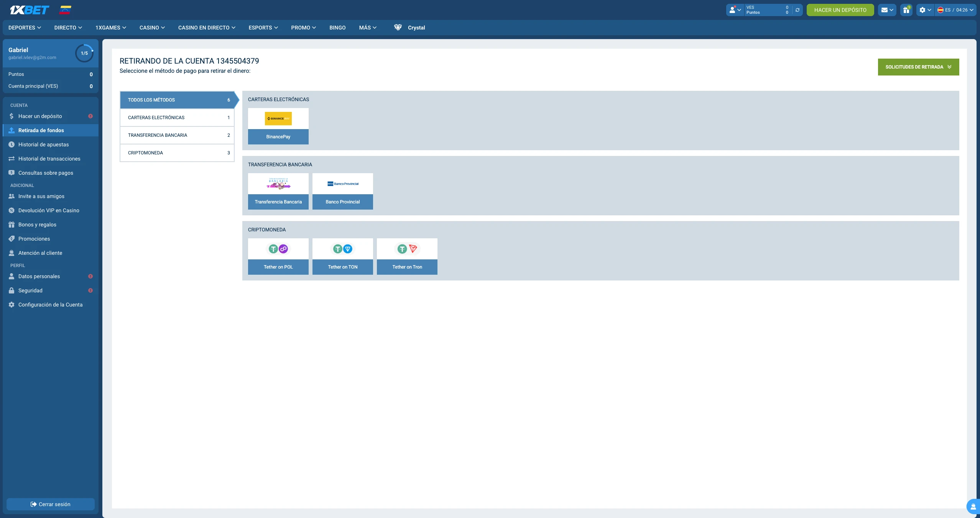Screen dimensions: 980x518
Task: Open the Casino en Directo menu
Action: coord(207,28)
